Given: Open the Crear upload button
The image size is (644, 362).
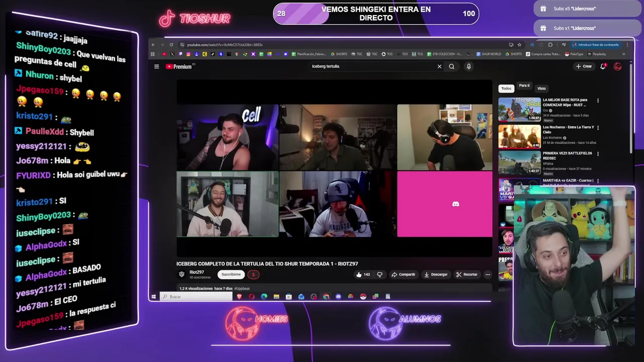Looking at the screenshot, I should 584,66.
